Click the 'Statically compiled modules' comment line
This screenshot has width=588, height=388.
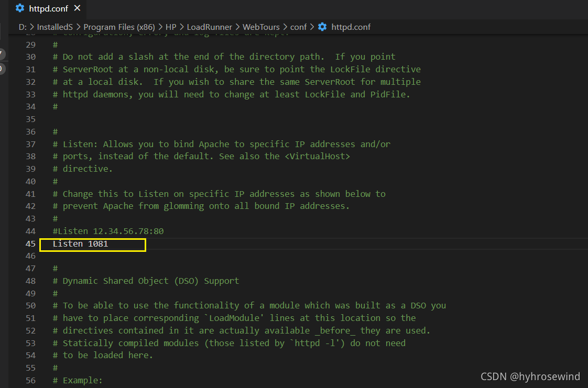point(229,343)
